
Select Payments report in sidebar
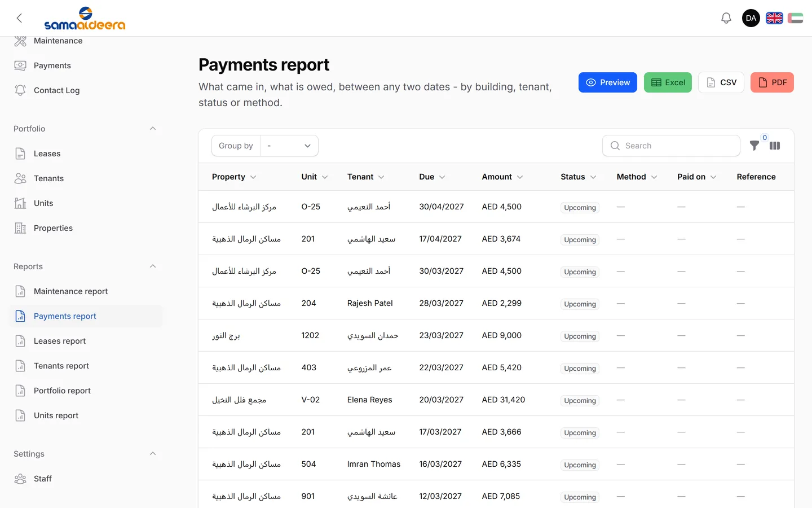click(x=86, y=316)
